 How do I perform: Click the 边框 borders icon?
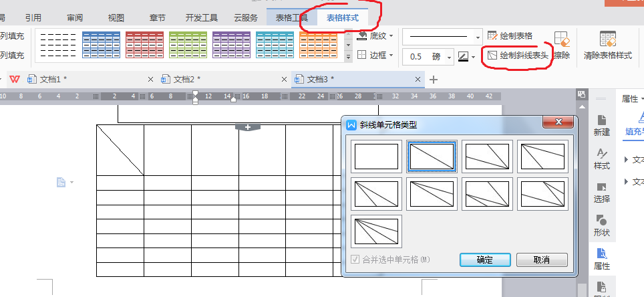pos(362,55)
